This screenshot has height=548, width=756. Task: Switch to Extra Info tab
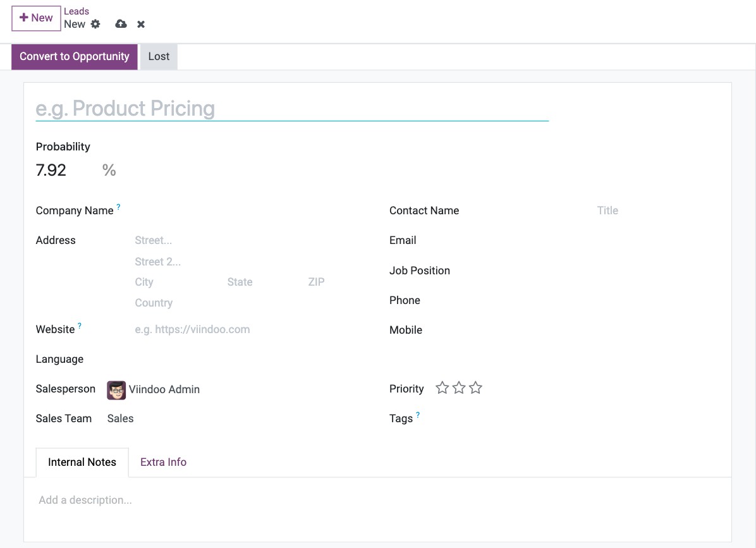164,462
